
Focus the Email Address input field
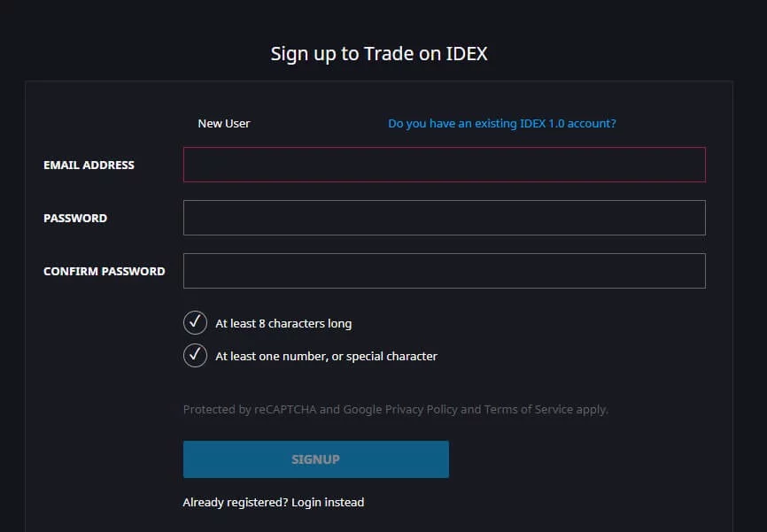pos(444,165)
